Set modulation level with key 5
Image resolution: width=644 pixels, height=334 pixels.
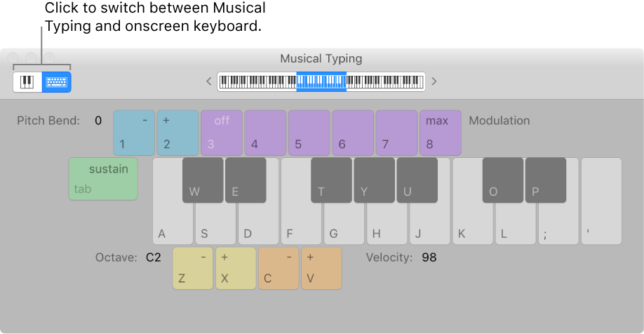(309, 133)
